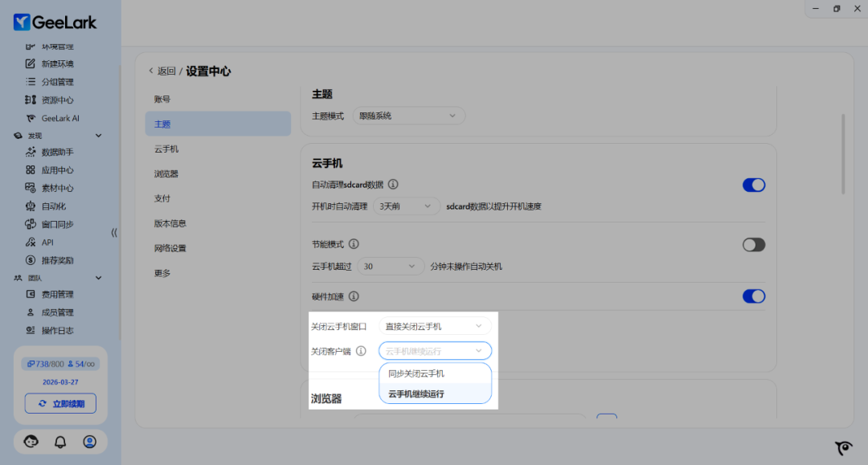Open the 云手机超过 30 minutes dropdown
This screenshot has height=465, width=868.
(x=391, y=267)
